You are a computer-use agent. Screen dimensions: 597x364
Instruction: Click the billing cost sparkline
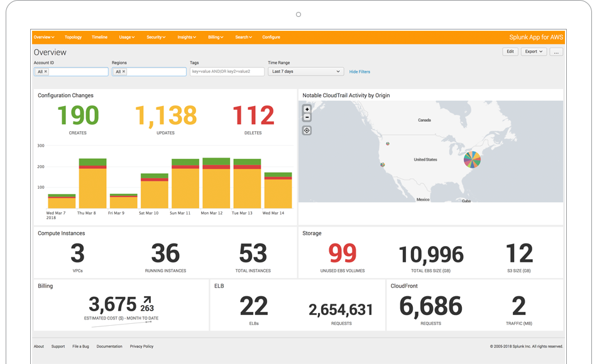point(122,324)
